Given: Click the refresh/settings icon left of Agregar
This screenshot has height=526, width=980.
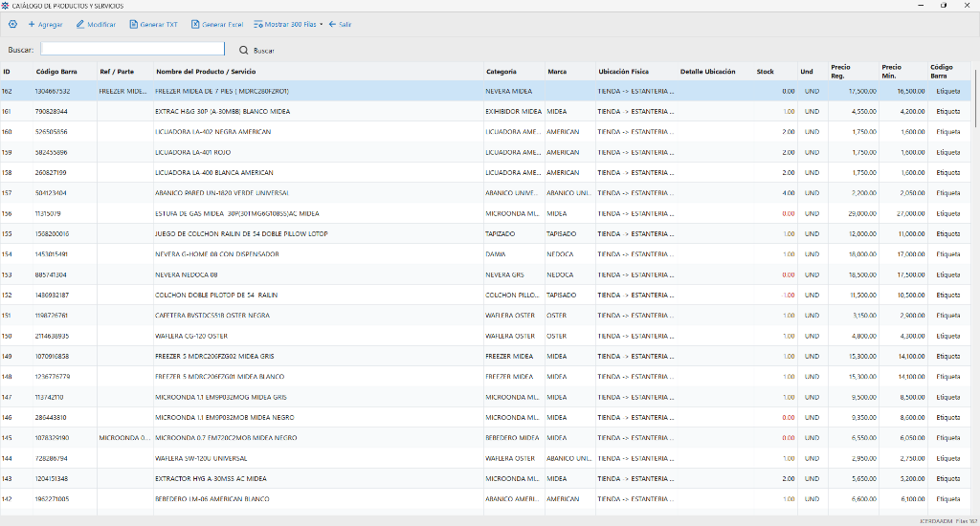Looking at the screenshot, I should pos(12,24).
